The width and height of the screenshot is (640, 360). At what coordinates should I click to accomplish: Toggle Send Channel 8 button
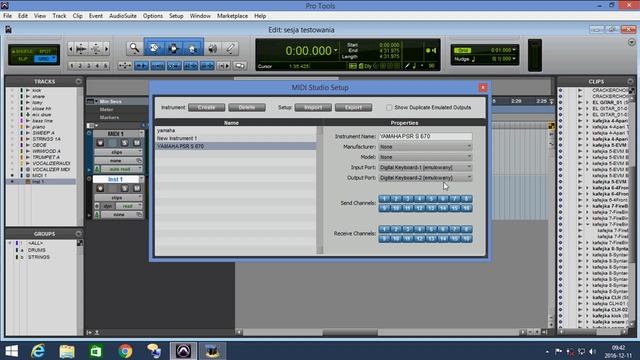point(467,199)
